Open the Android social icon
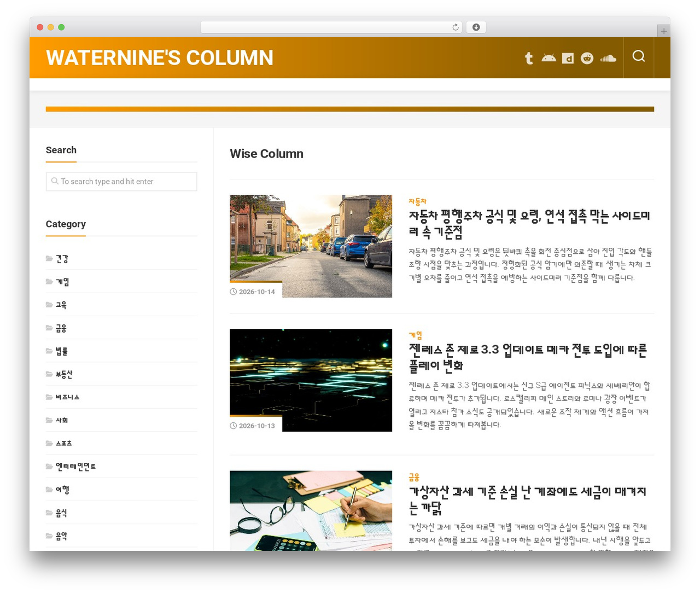Screen dimensions: 700x593 click(549, 58)
